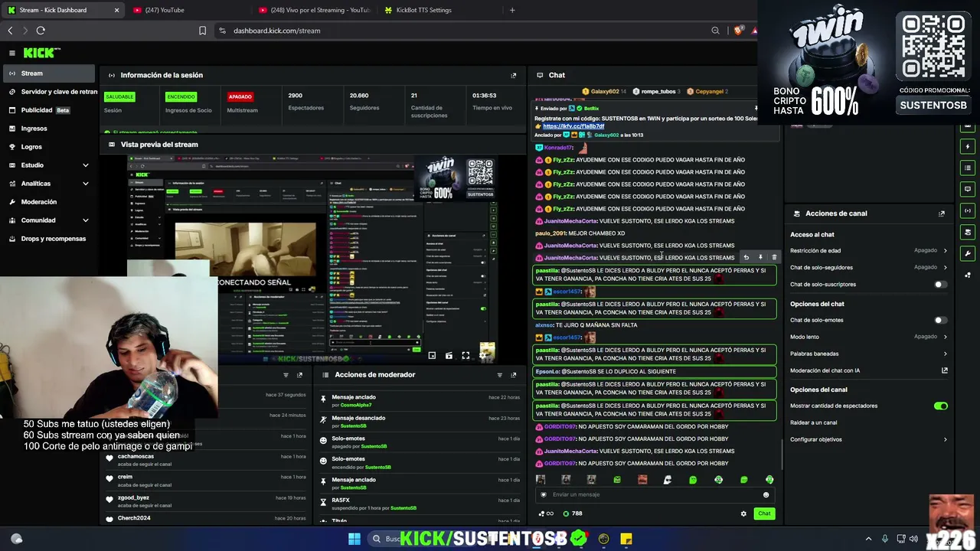This screenshot has height=551, width=980.
Task: Open the chat bubble sidebar icon on right
Action: (x=969, y=189)
